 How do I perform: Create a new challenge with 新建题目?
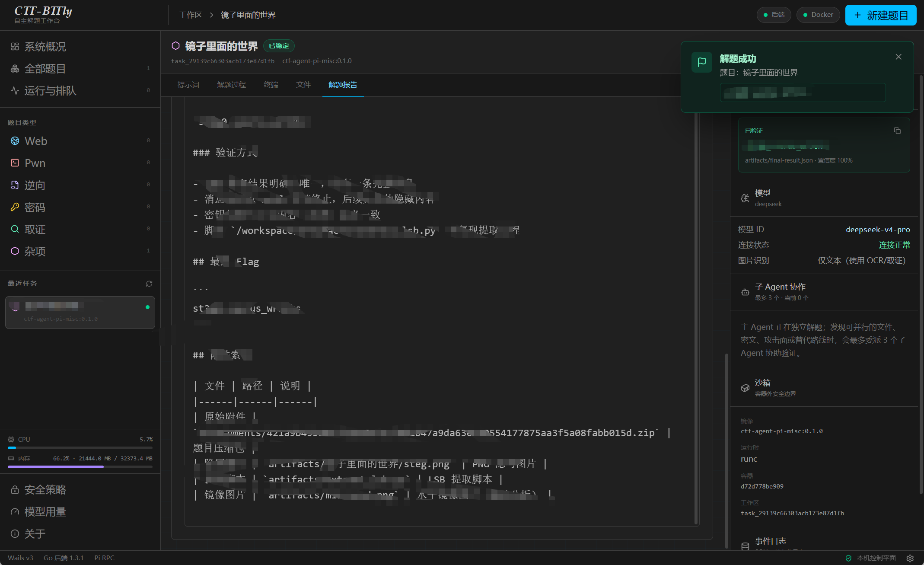pyautogui.click(x=881, y=15)
